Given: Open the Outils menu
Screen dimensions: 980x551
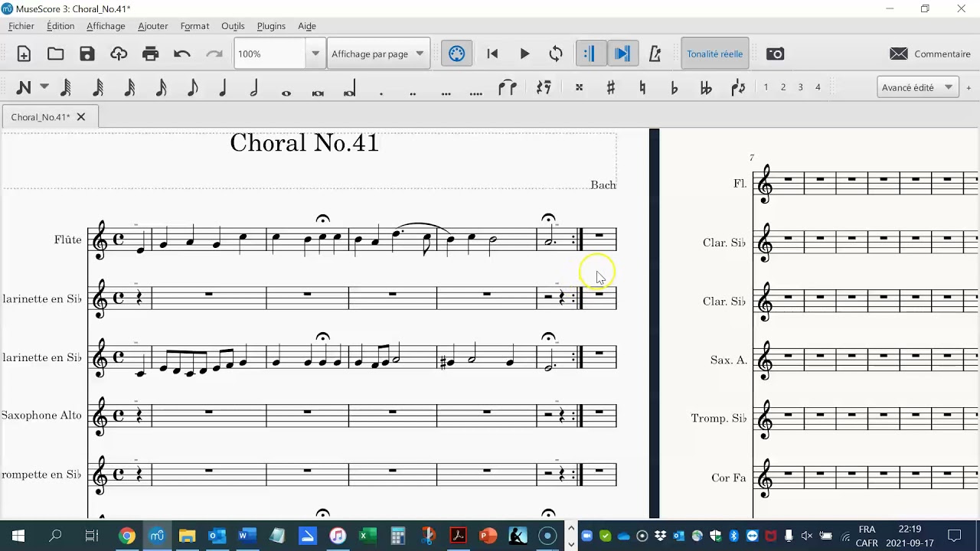Looking at the screenshot, I should coord(233,26).
